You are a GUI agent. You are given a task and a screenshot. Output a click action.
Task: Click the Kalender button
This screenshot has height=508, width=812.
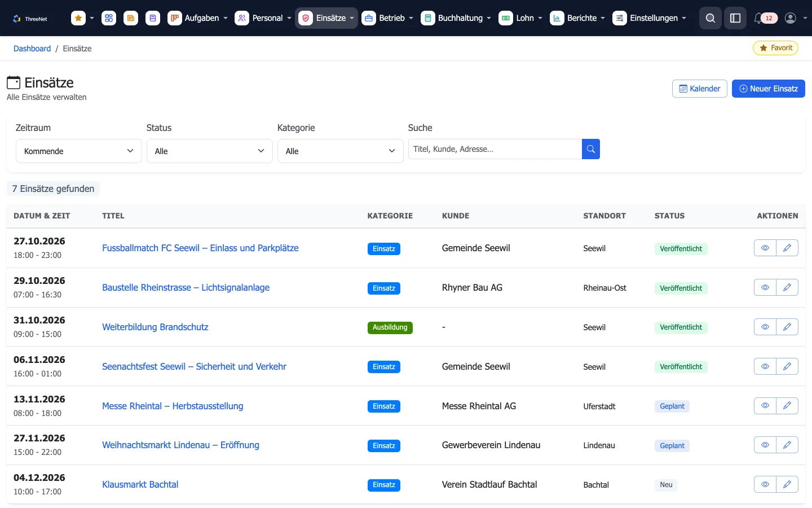click(x=700, y=89)
